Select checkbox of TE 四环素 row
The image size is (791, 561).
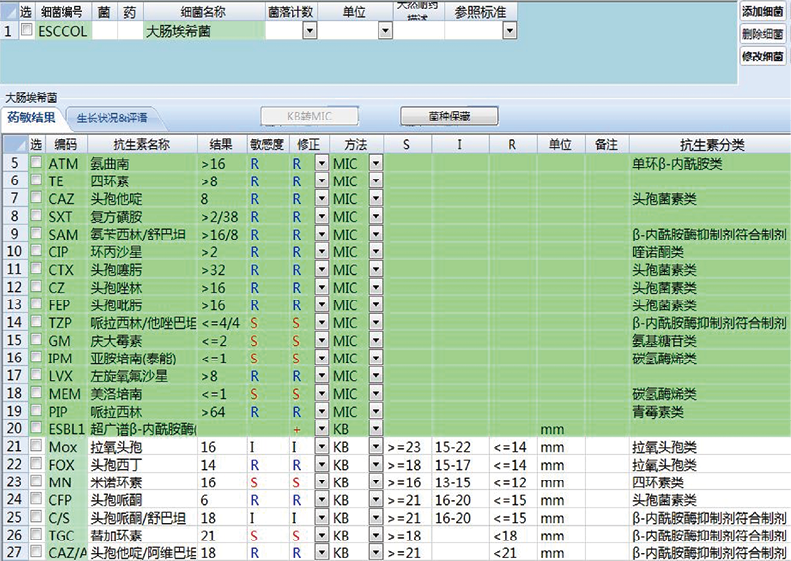coord(36,181)
